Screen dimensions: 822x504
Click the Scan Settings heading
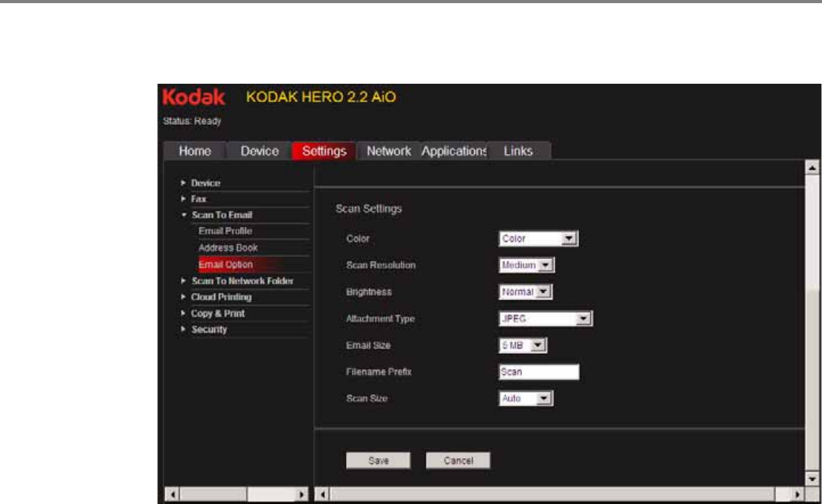coord(368,209)
